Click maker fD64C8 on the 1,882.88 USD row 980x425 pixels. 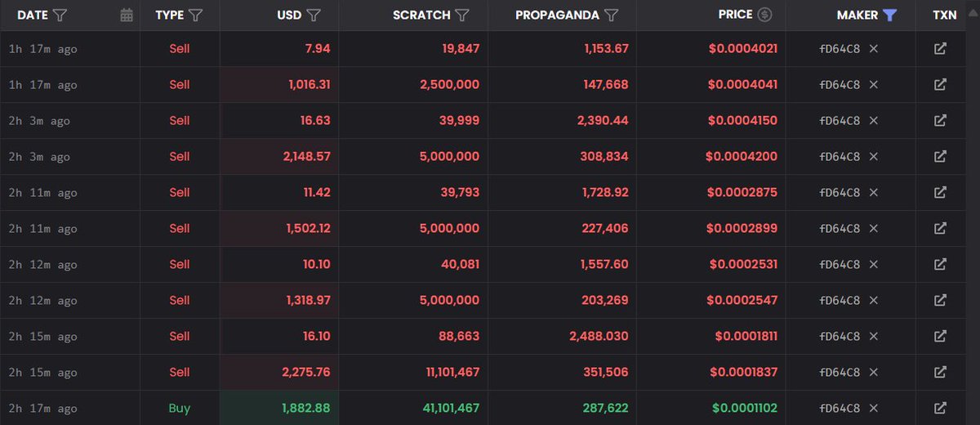(840, 409)
